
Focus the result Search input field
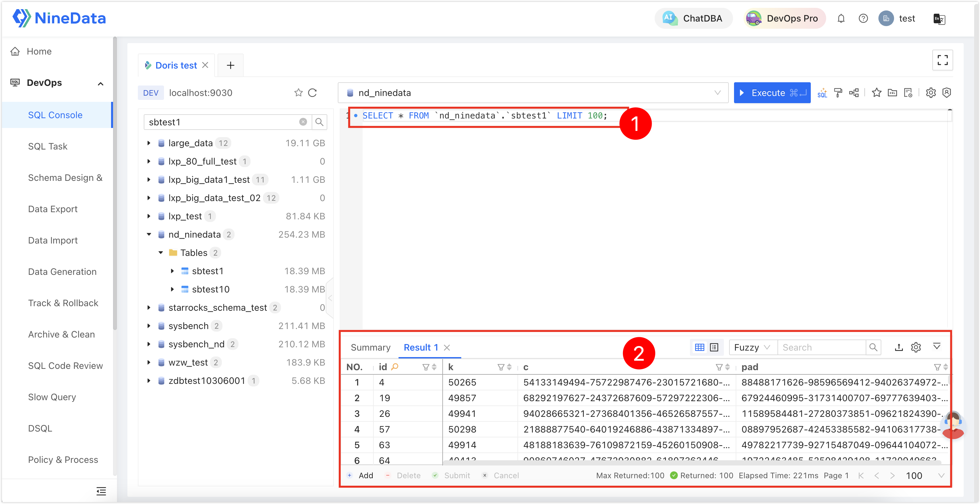click(822, 347)
